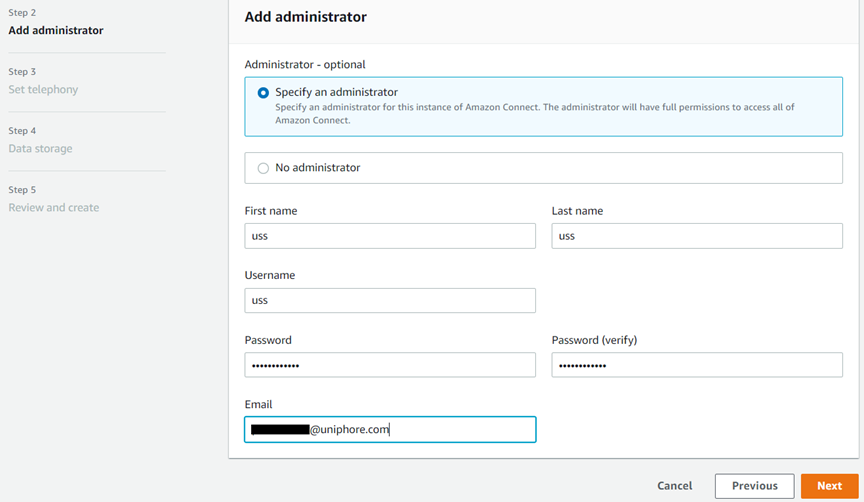The width and height of the screenshot is (864, 502).
Task: Jump to Step 3 Set telephony
Action: pos(43,89)
